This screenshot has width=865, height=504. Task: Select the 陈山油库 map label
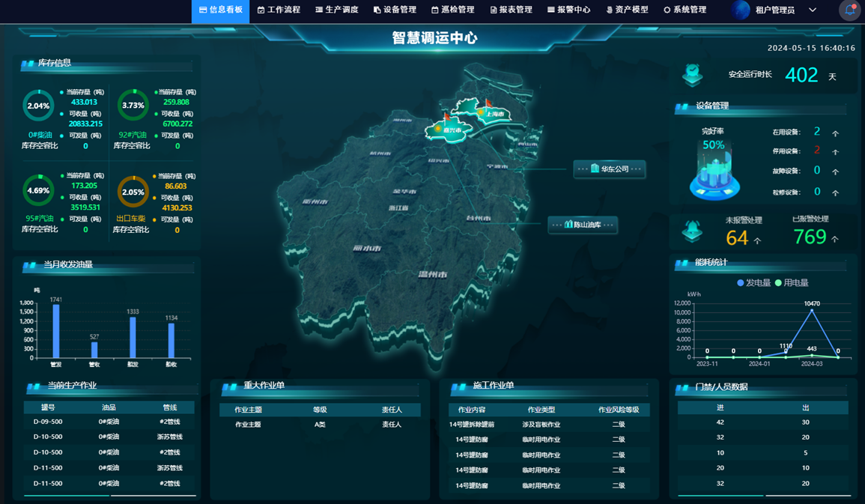coord(583,225)
